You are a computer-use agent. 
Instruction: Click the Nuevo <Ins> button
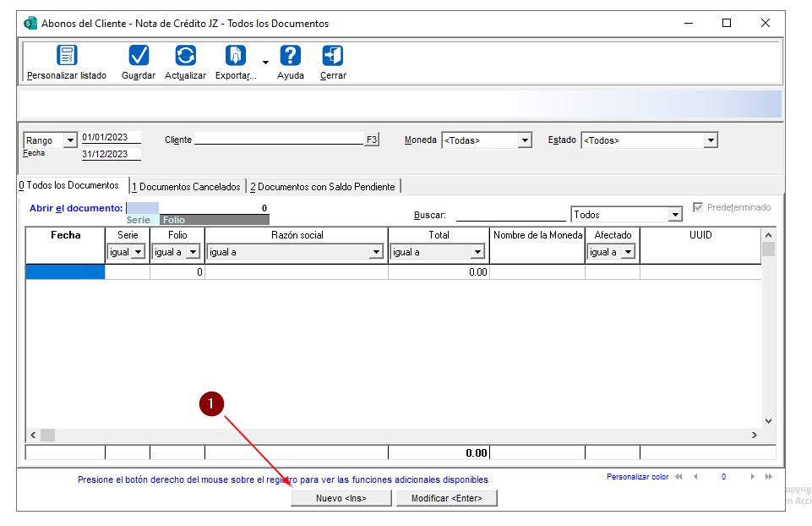point(341,498)
